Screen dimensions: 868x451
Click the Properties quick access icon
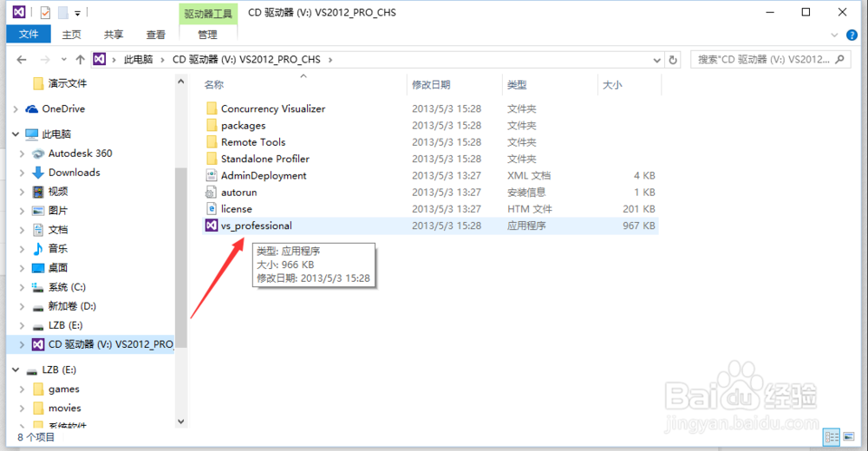click(x=45, y=12)
